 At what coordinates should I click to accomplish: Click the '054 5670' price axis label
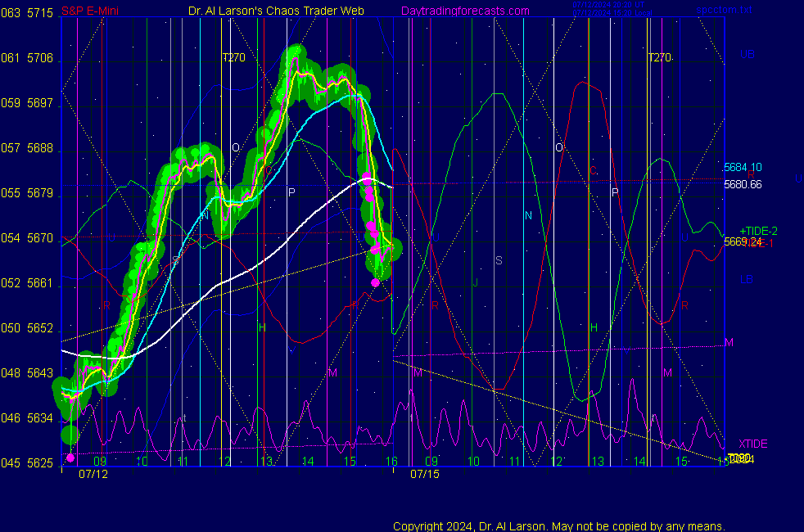(27, 238)
